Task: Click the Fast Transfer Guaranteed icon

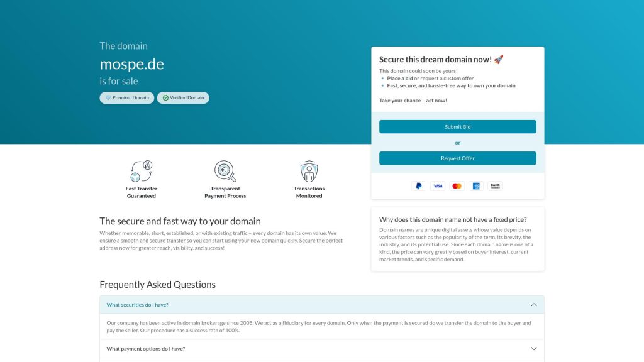Action: tap(142, 171)
